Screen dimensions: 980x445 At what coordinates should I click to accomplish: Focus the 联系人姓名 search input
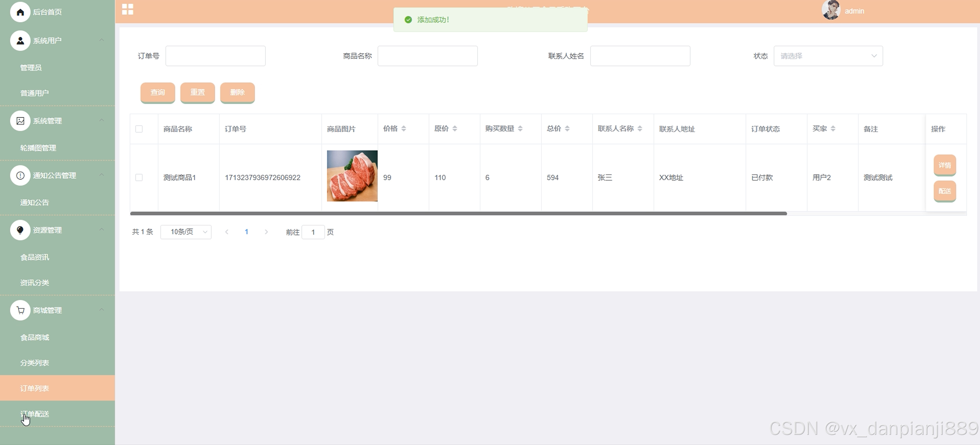coord(640,56)
